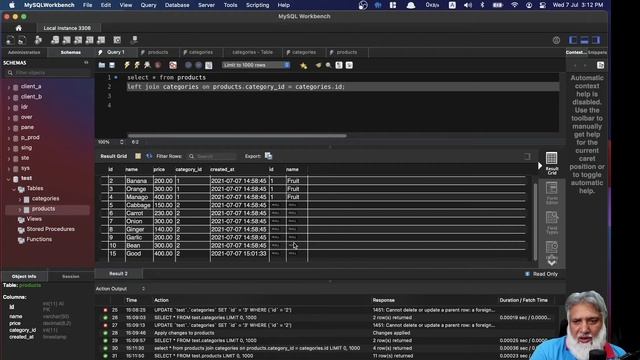
Task: Export the recordset icon
Action: [268, 156]
